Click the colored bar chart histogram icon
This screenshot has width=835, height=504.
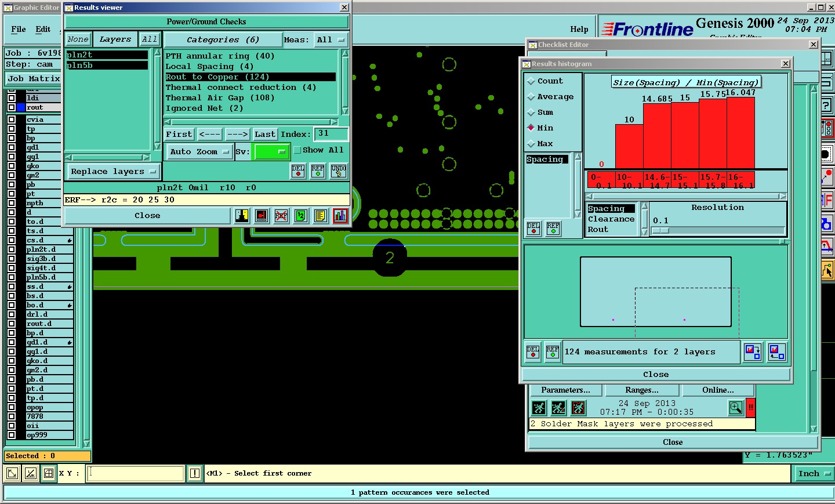340,216
